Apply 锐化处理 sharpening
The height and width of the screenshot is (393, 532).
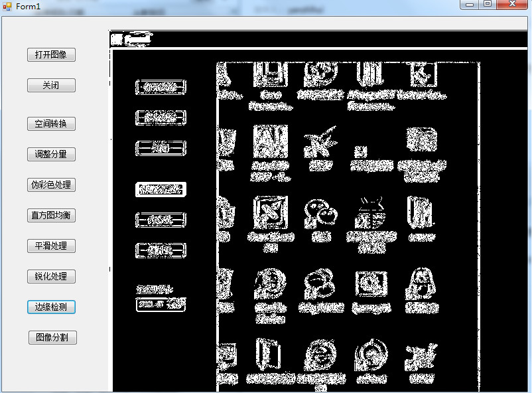(x=51, y=276)
